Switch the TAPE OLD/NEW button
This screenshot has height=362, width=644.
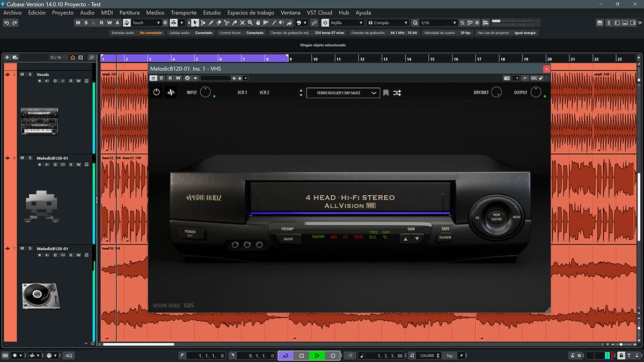pyautogui.click(x=445, y=237)
